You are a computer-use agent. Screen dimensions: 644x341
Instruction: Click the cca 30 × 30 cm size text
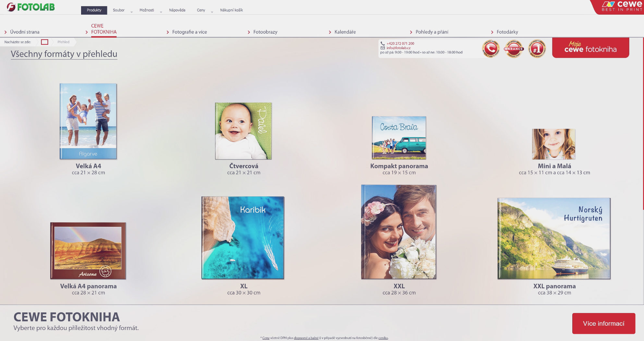(x=244, y=293)
